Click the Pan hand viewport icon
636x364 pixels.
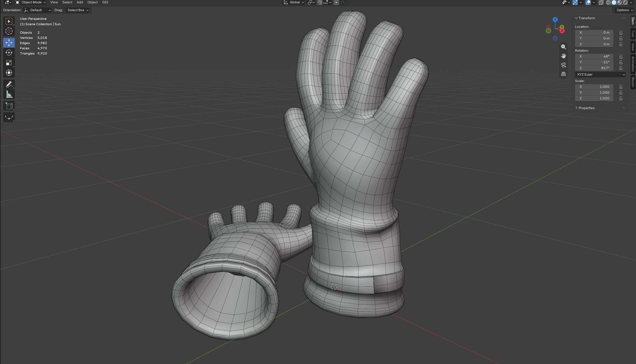pos(563,56)
